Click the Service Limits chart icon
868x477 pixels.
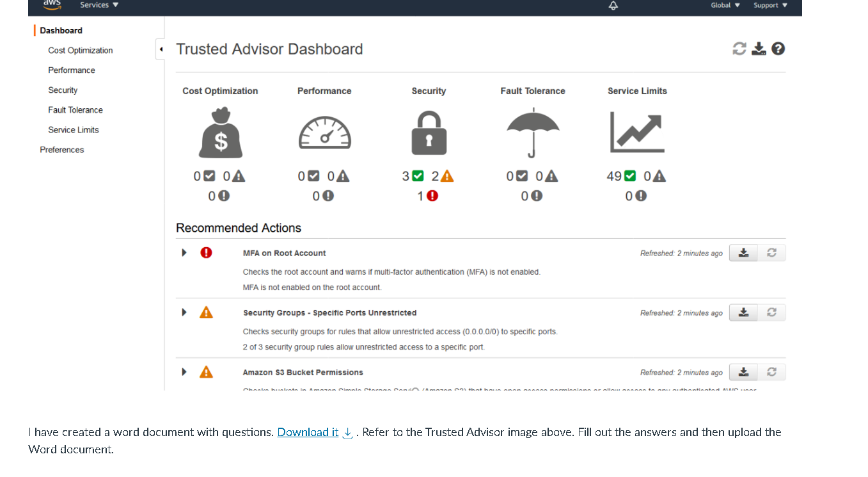tap(637, 133)
